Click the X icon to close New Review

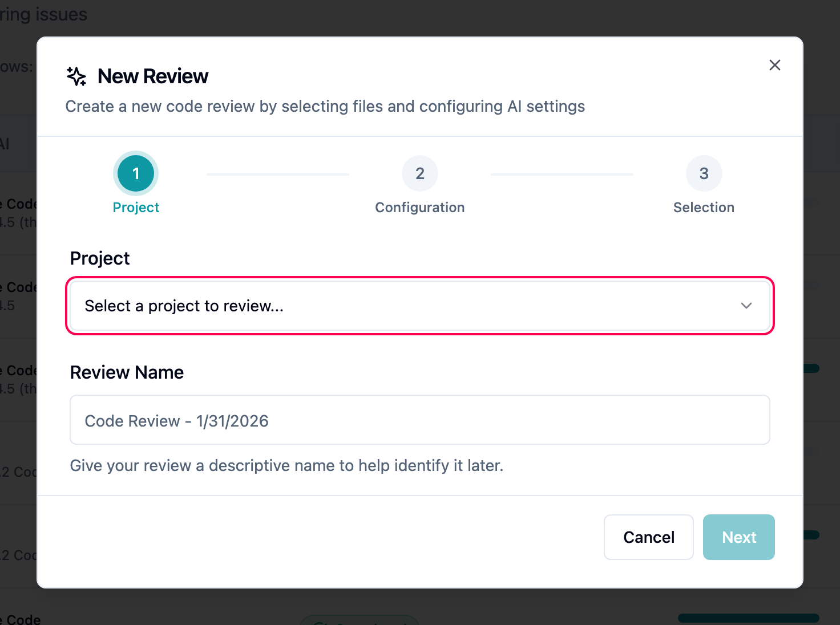click(774, 65)
